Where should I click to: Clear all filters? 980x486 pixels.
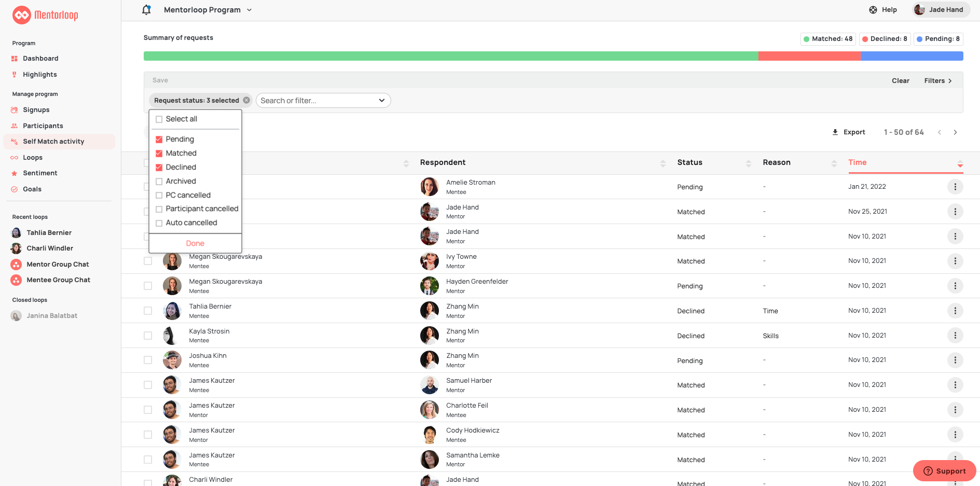(901, 81)
